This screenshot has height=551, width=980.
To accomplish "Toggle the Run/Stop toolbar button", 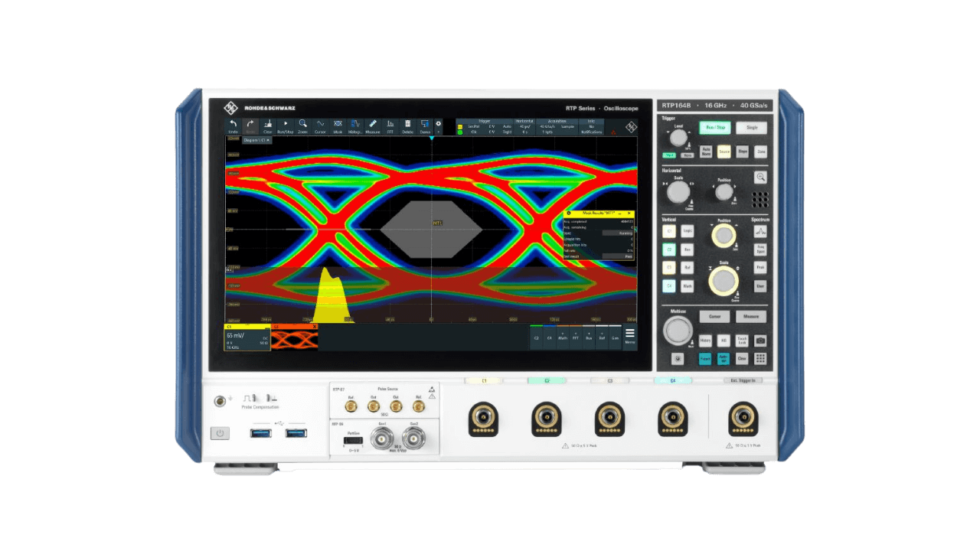I will 286,126.
